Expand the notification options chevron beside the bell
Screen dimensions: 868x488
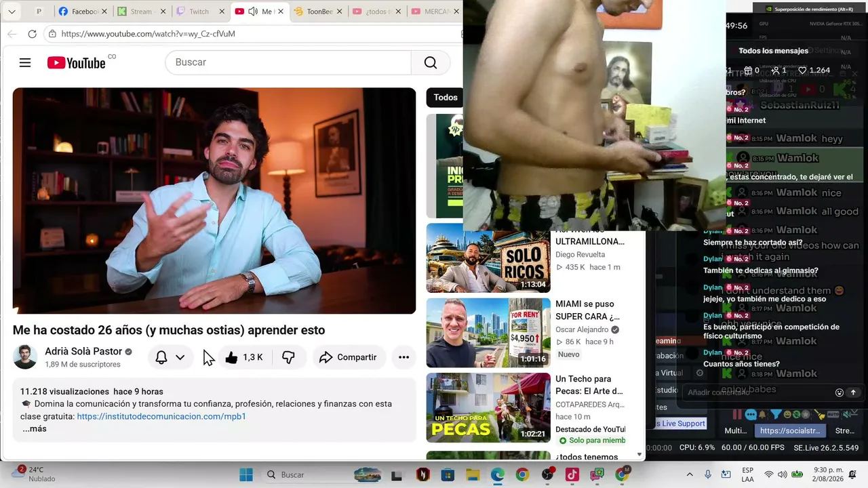[x=180, y=357]
